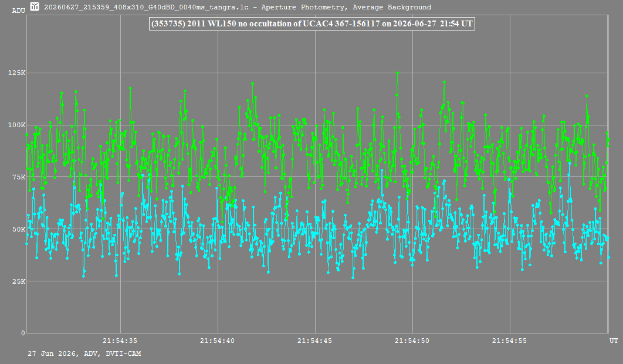Click the 27 Jun 2026, ADV, DVTI-CAM footer
The image size is (623, 364).
pos(84,353)
